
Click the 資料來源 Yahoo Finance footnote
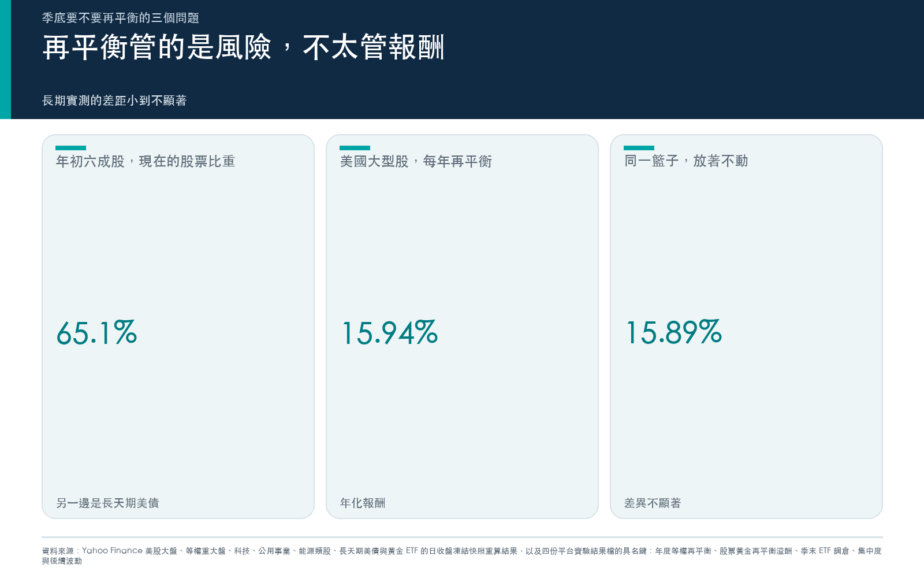click(x=462, y=555)
